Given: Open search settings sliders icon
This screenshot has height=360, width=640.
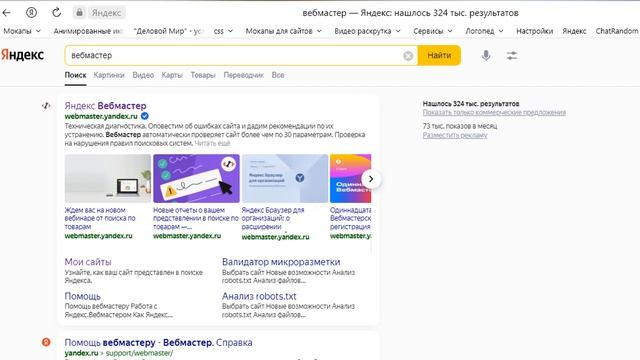Looking at the screenshot, I should [512, 56].
